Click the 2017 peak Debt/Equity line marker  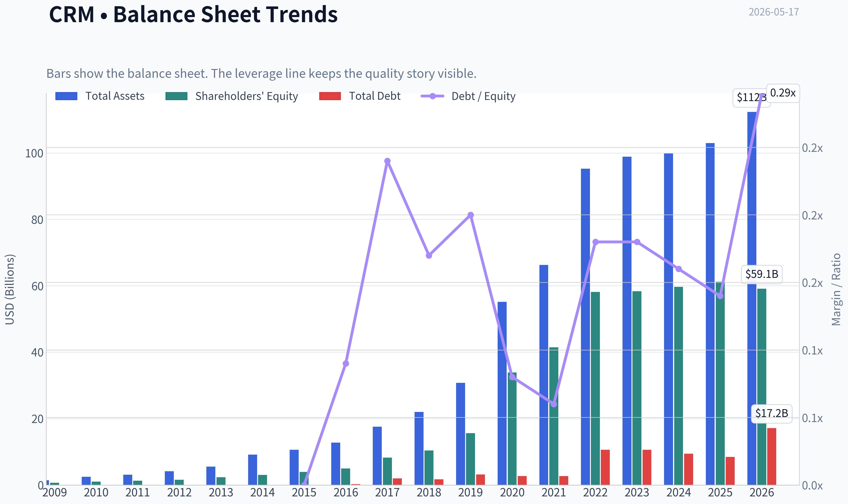tap(388, 161)
